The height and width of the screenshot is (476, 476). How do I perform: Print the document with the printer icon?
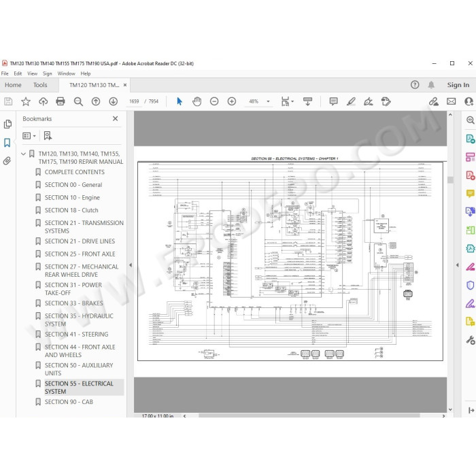61,101
